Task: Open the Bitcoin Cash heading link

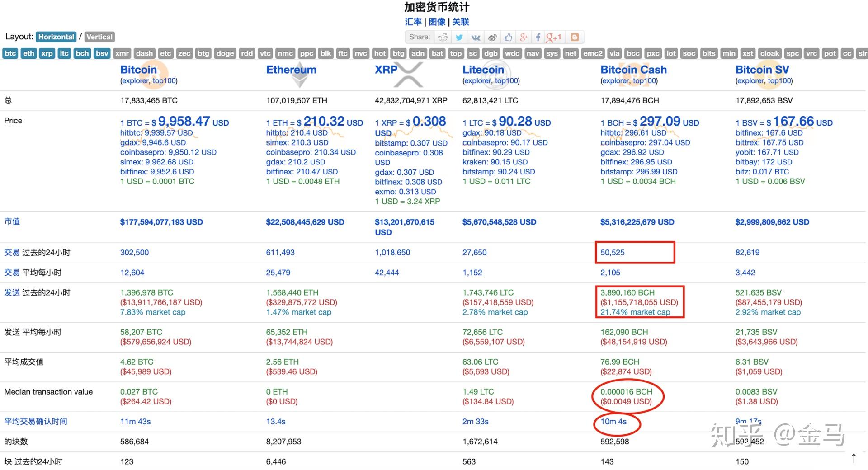Action: coord(633,70)
